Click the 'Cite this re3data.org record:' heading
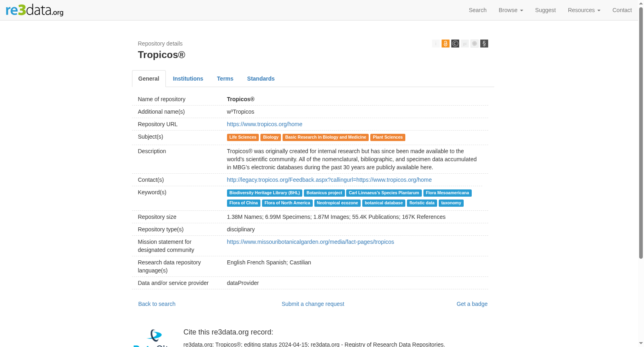 click(228, 332)
